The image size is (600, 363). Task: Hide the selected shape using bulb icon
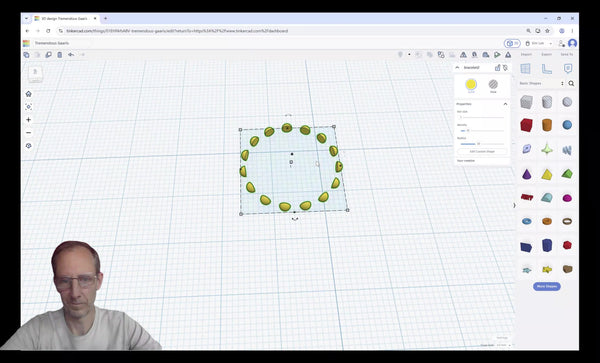pyautogui.click(x=505, y=68)
